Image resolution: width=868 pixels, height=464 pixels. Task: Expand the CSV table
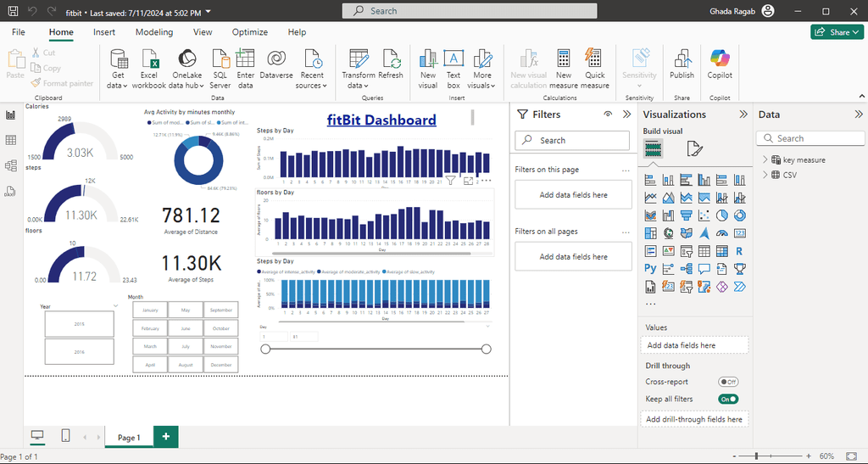point(765,175)
